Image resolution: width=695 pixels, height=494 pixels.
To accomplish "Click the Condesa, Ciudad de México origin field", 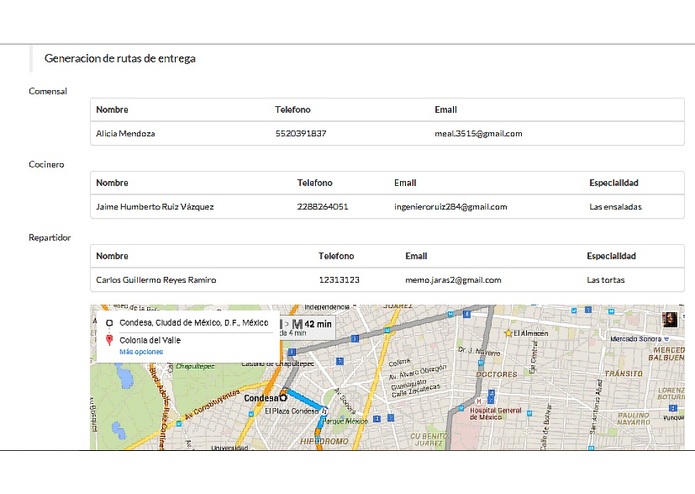I will [194, 323].
